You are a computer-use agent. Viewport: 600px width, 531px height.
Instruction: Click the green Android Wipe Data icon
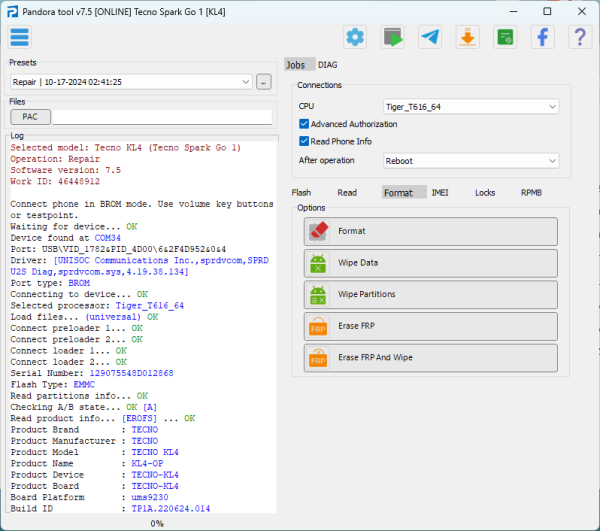click(x=318, y=263)
